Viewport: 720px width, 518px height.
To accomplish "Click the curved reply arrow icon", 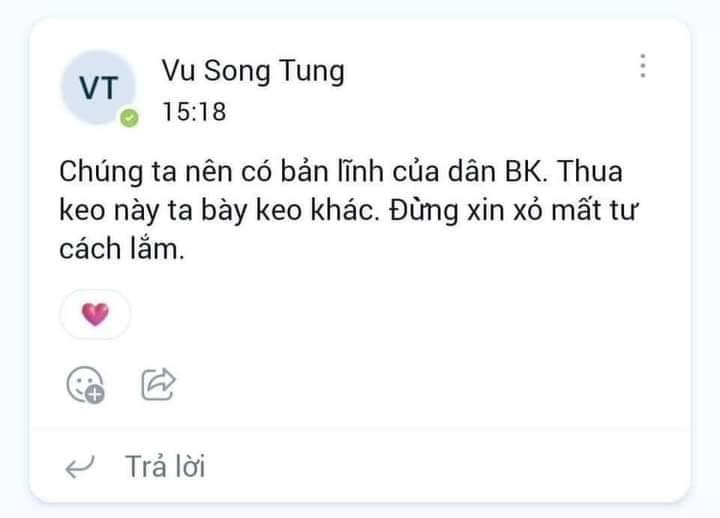I will 80,467.
